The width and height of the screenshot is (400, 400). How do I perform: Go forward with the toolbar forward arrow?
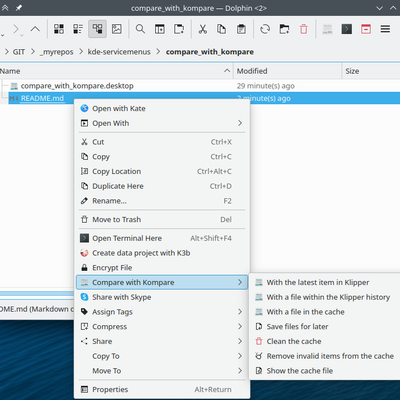[x=16, y=29]
